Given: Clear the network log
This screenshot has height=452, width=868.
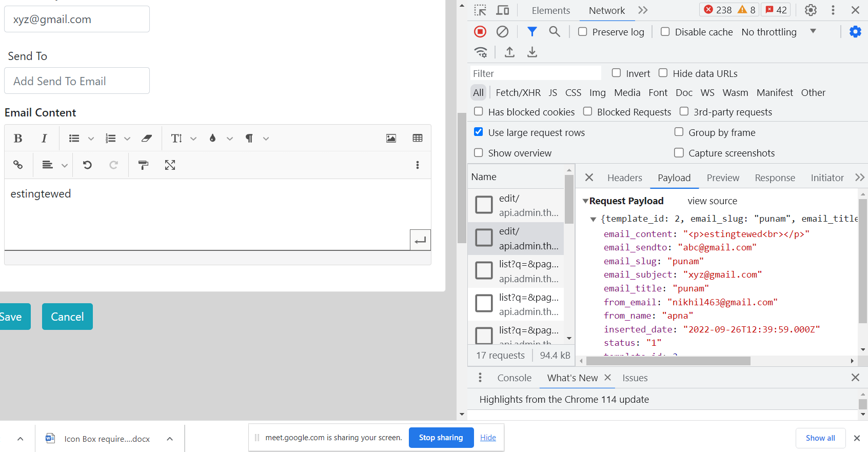Looking at the screenshot, I should point(503,32).
